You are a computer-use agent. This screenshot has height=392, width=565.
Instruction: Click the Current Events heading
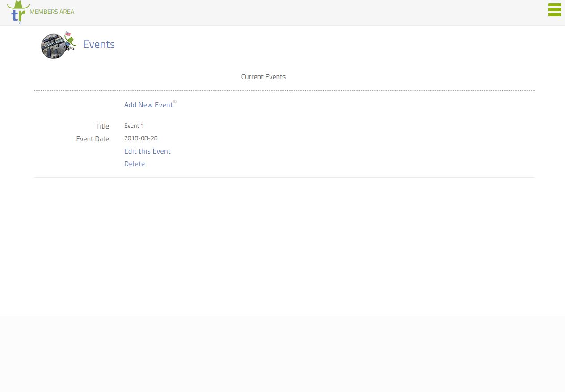point(263,76)
